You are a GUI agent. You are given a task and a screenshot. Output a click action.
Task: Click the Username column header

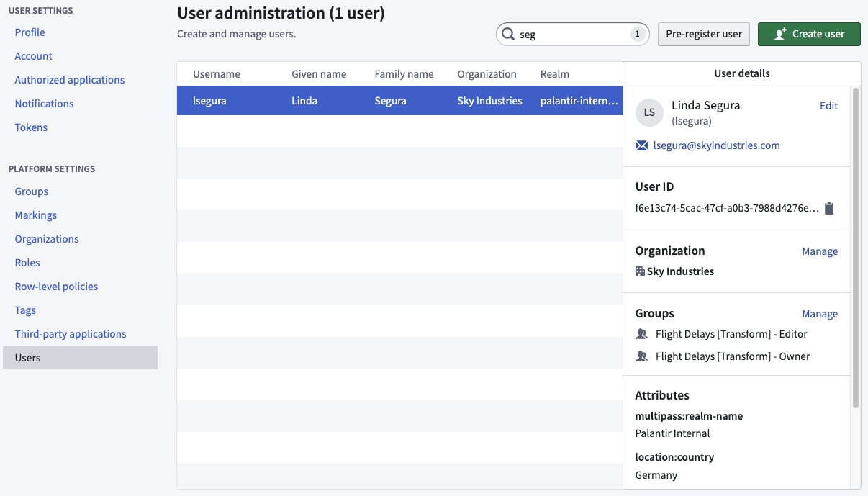[217, 74]
